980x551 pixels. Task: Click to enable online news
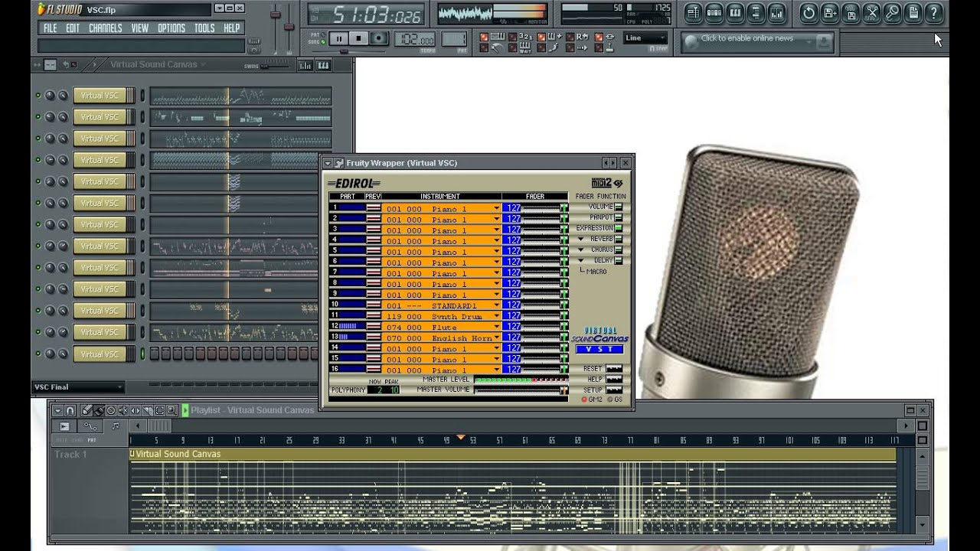point(747,38)
